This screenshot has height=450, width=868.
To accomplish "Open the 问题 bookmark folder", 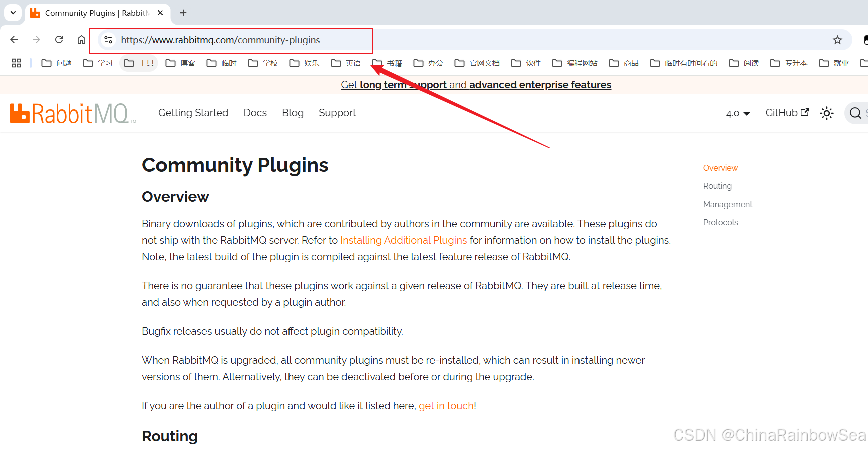I will click(x=57, y=63).
